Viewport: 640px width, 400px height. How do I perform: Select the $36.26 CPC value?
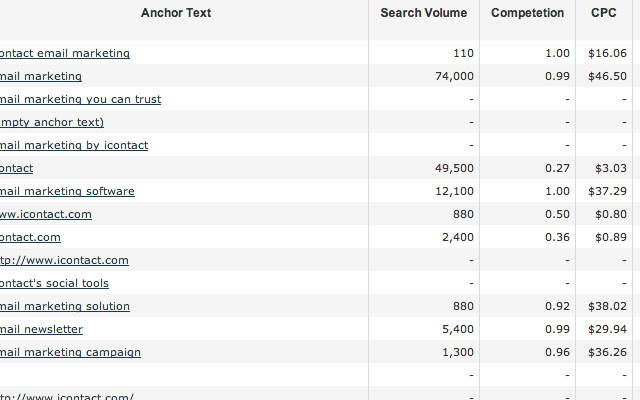point(607,352)
